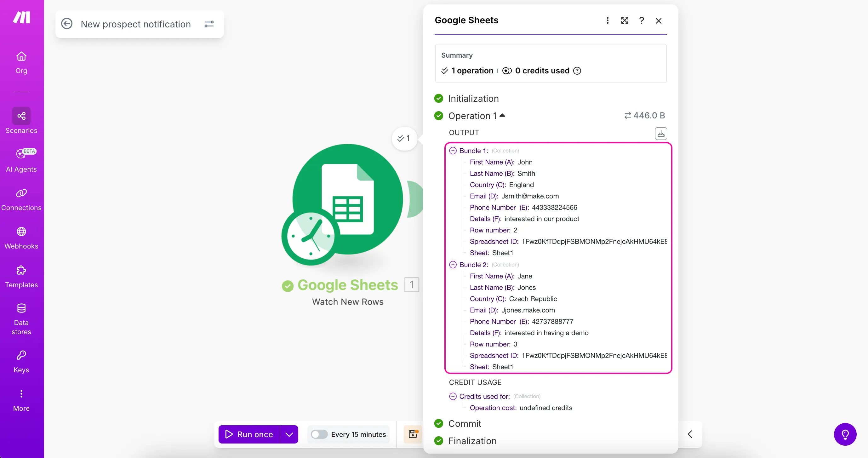Click the 446.0 B data size indicator
This screenshot has width=868, height=458.
pos(645,115)
